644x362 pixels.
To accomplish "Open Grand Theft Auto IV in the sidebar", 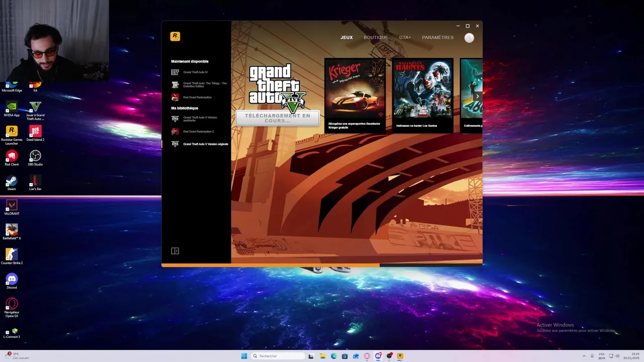I will point(197,72).
